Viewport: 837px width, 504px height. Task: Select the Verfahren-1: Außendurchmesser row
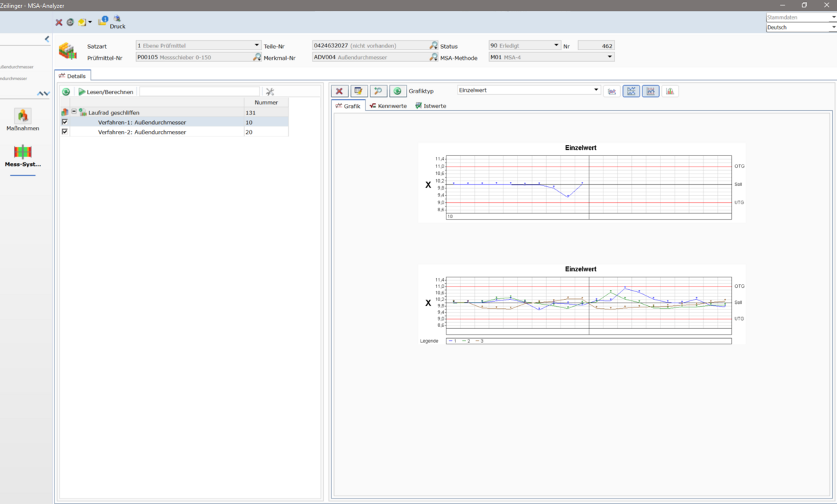point(174,122)
